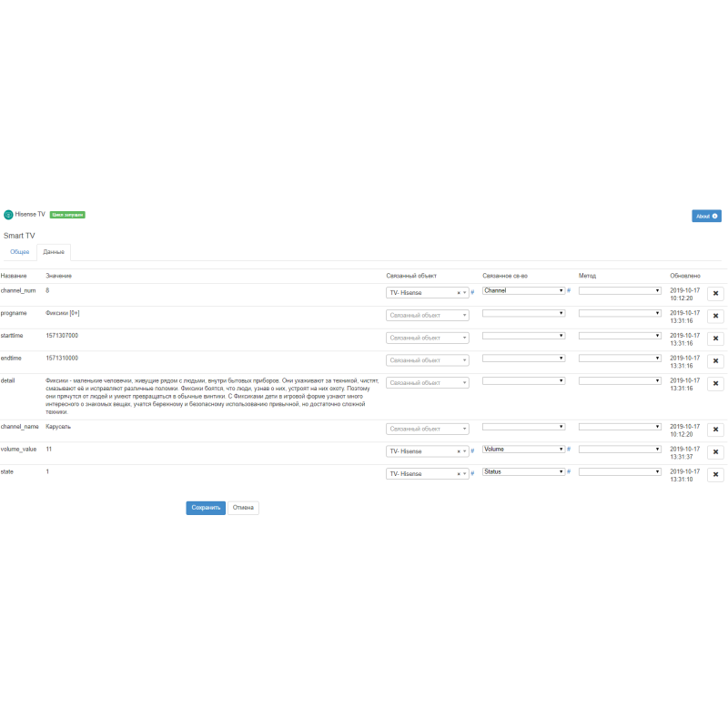Viewport: 728px width, 728px height.
Task: Open linked object dropdown for progname row
Action: pos(428,315)
